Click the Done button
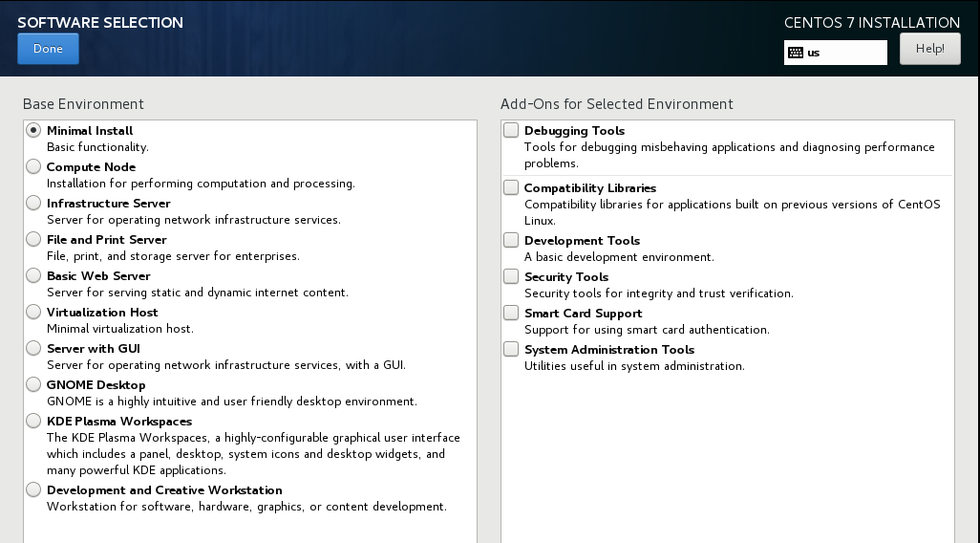 click(48, 49)
